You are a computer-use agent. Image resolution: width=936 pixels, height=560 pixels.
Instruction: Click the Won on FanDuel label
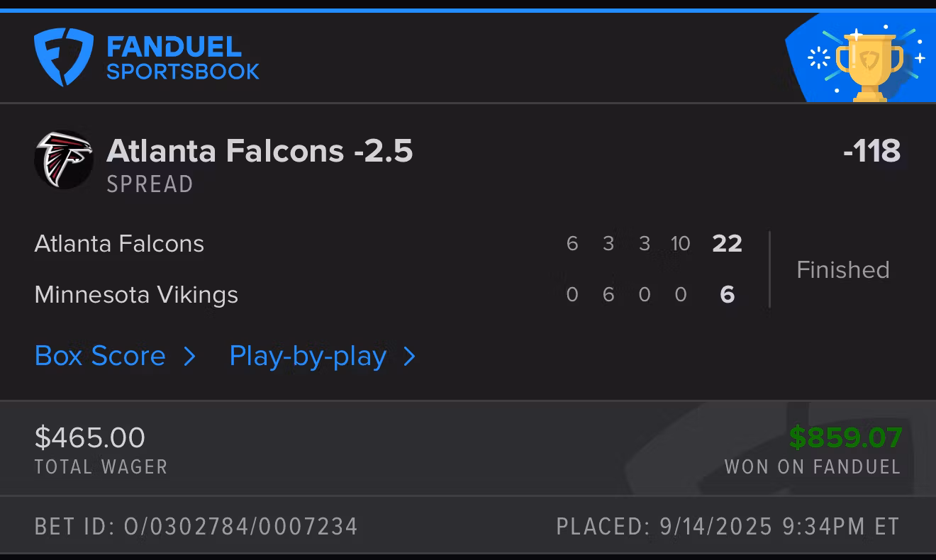(812, 467)
